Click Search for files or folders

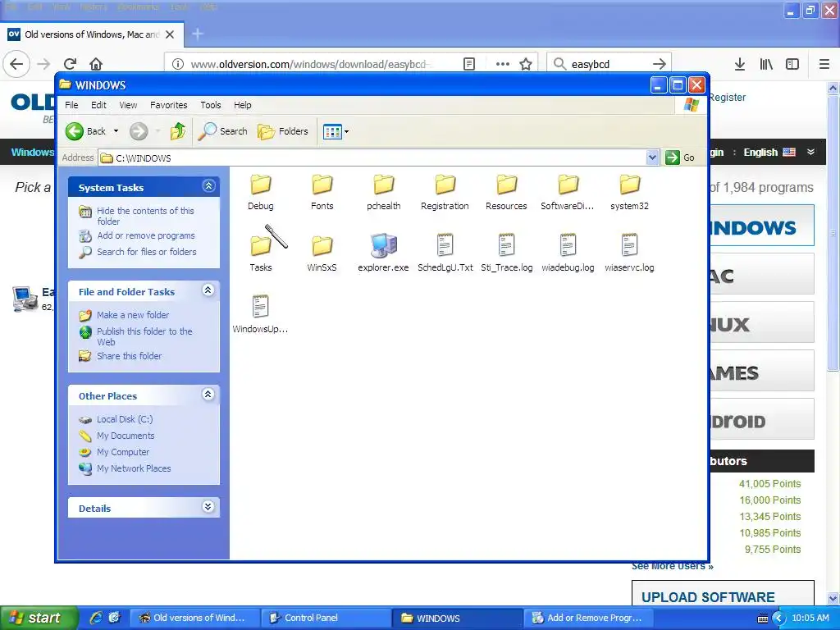click(x=146, y=252)
